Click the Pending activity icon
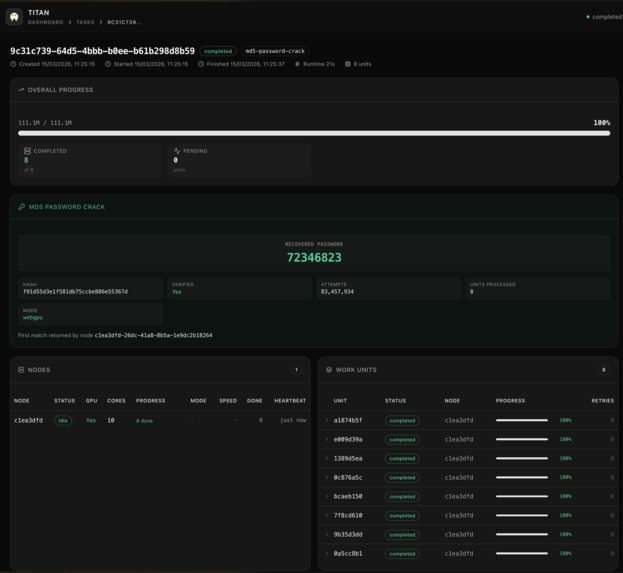 177,151
